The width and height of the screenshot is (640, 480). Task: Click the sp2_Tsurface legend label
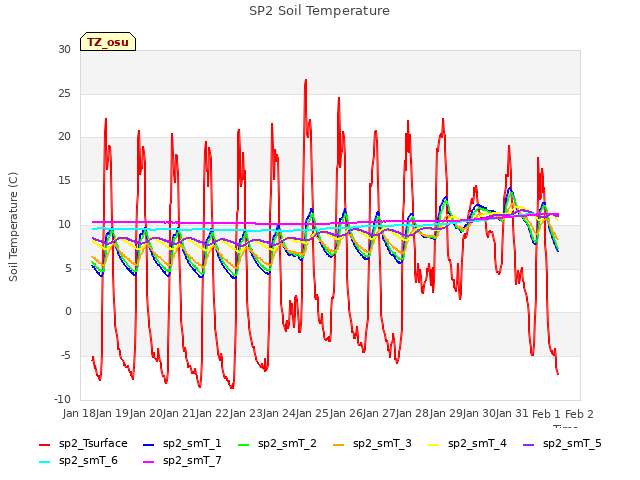93,443
